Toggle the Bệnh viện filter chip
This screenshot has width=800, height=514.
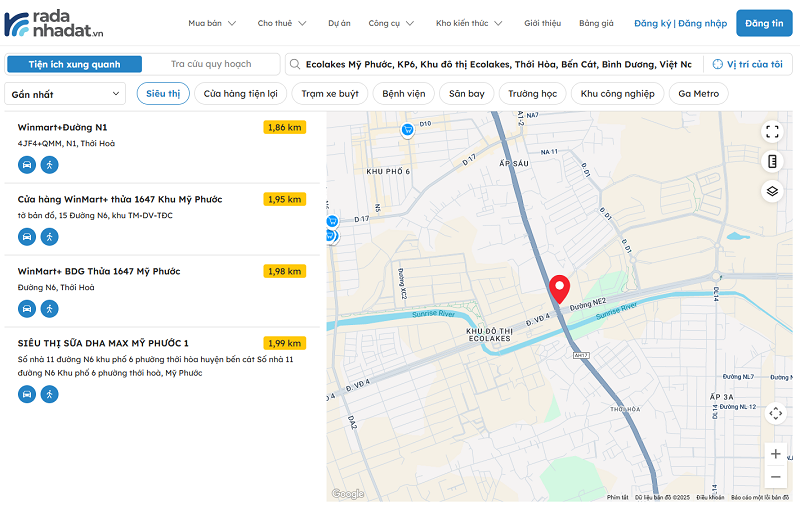403,94
